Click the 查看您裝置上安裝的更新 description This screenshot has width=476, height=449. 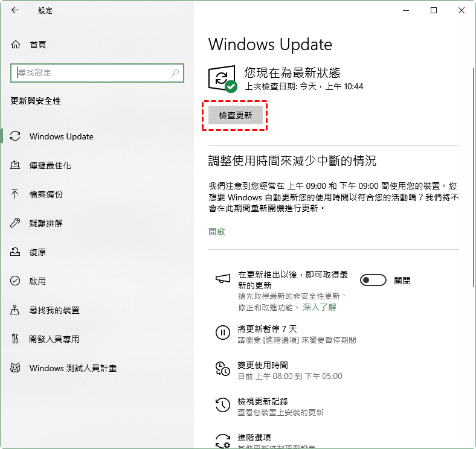[x=280, y=413]
